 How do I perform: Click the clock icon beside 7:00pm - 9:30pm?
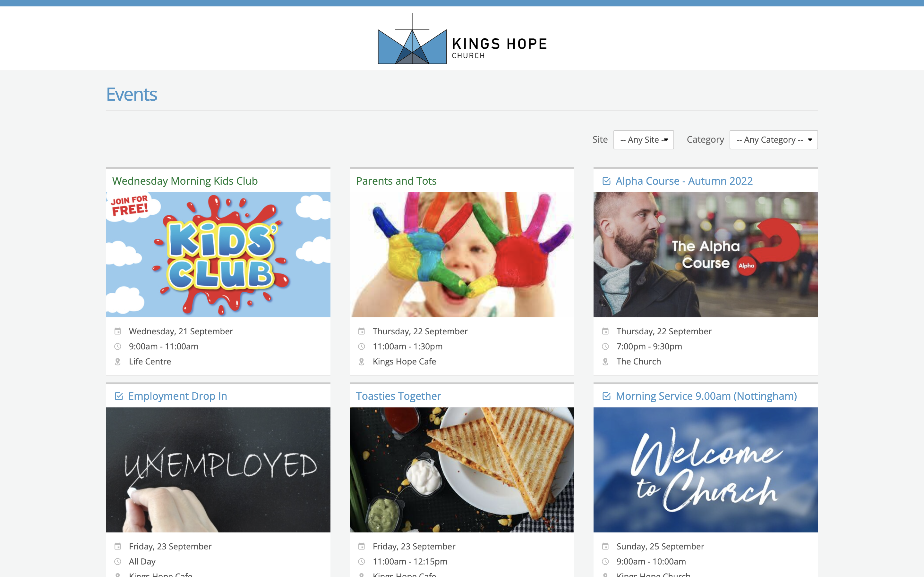click(x=605, y=347)
